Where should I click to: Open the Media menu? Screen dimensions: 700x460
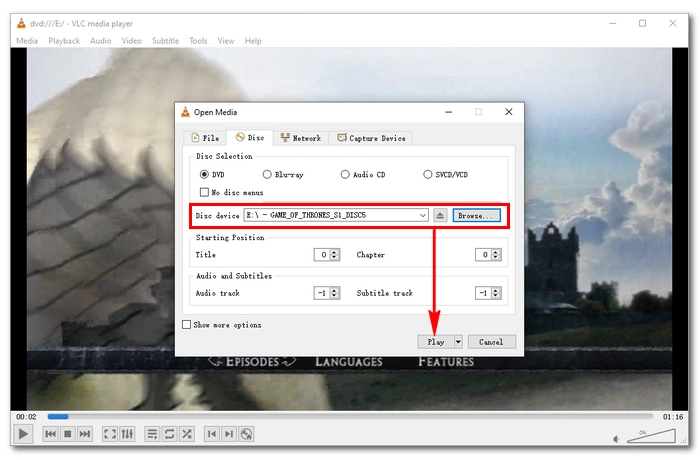click(x=27, y=41)
